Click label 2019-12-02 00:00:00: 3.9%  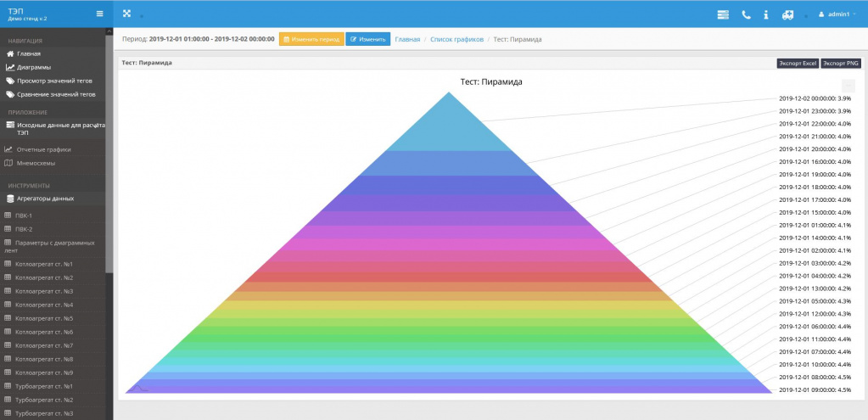815,98
